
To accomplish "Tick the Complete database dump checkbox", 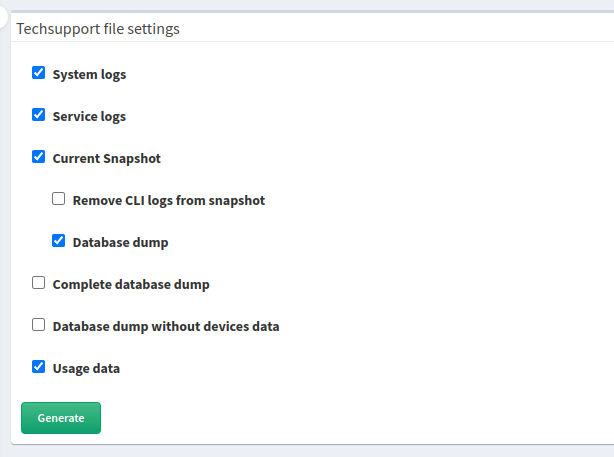I will [38, 283].
